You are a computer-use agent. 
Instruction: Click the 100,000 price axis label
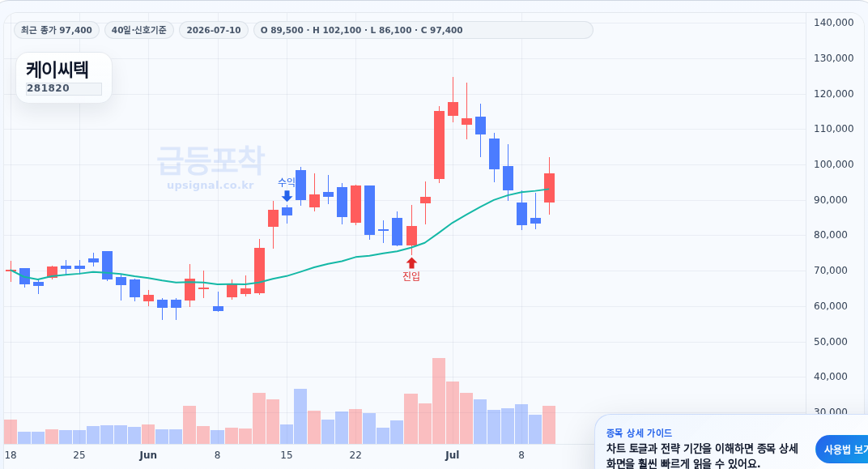[834, 164]
